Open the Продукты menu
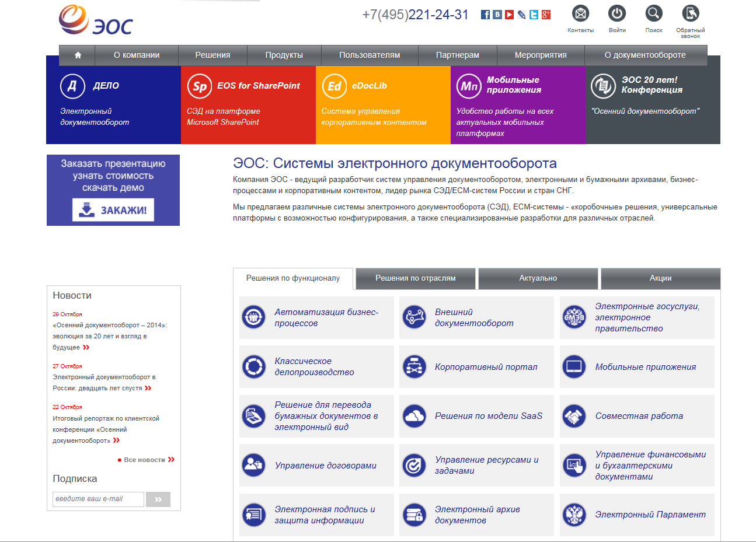Image resolution: width=756 pixels, height=542 pixels. [x=284, y=55]
